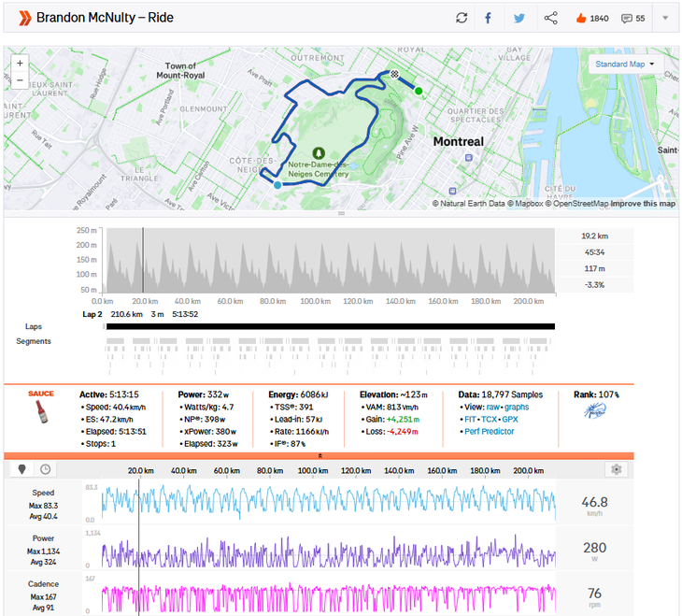Click the Improve this map link
Image resolution: width=682 pixels, height=616 pixels.
point(643,204)
